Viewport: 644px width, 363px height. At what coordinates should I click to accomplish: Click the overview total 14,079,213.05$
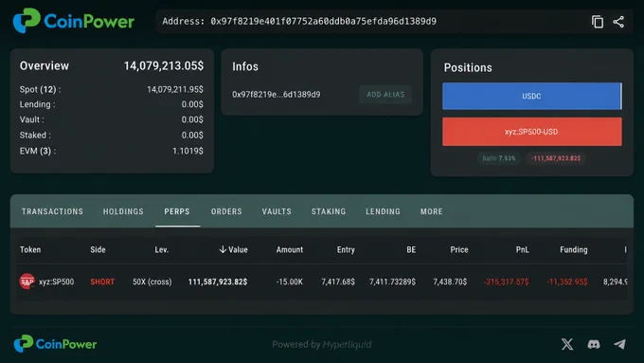click(164, 65)
